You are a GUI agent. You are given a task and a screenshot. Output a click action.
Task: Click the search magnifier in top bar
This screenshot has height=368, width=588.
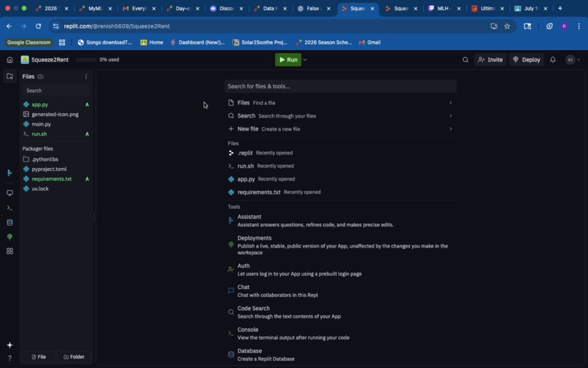[465, 60]
